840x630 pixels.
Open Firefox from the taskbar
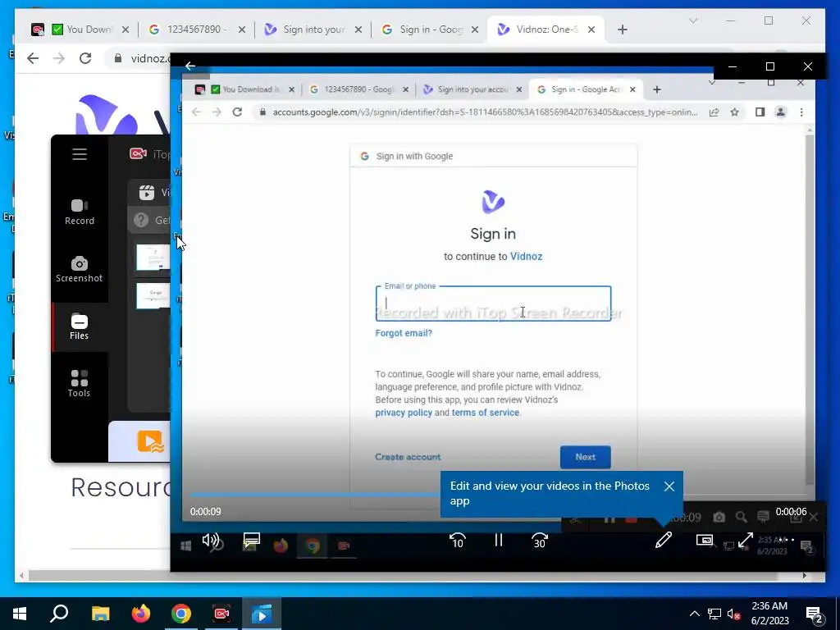click(x=141, y=614)
